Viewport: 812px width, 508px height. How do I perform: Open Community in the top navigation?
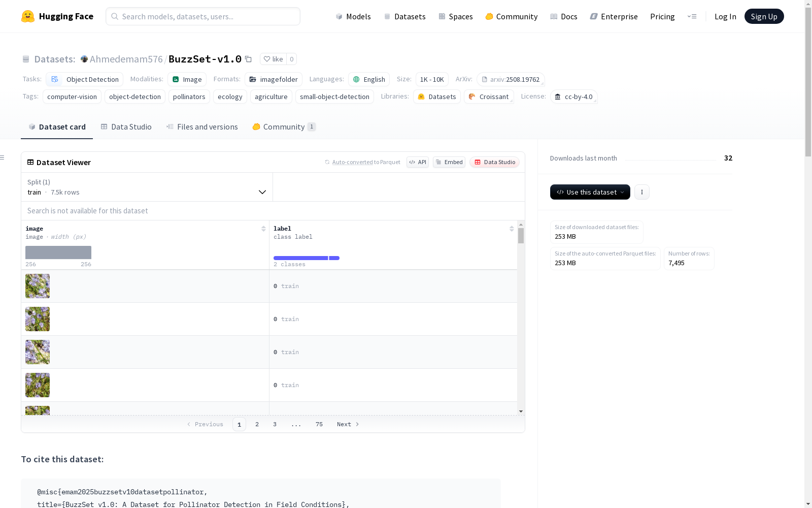512,16
